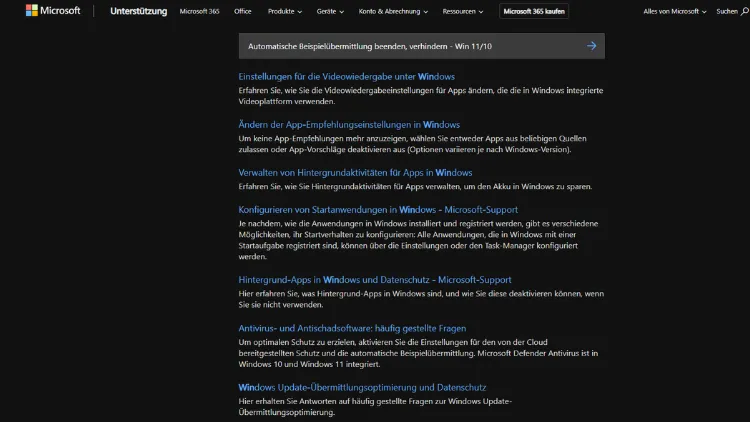Open Verwalten von Hintergrundaktivitäten für Apps link
750x422 pixels.
tap(355, 173)
